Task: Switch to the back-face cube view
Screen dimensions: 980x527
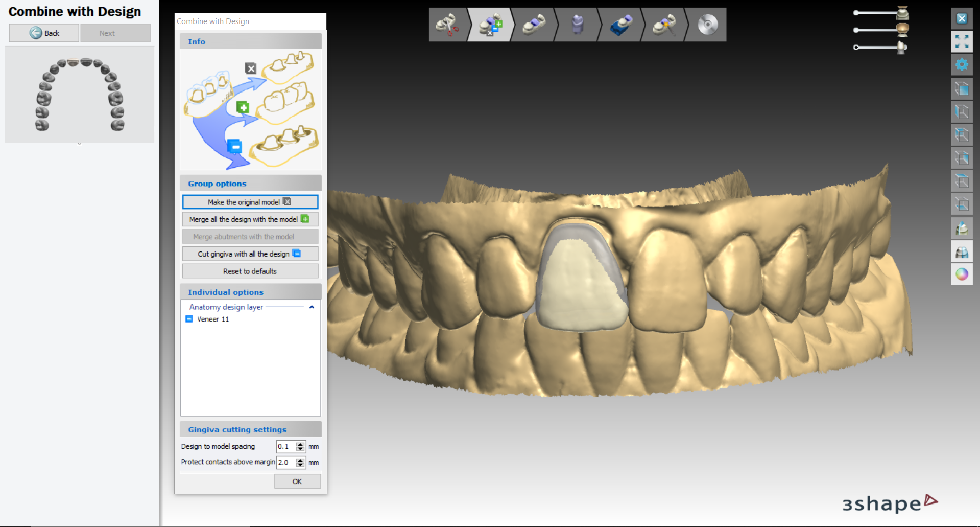Action: click(962, 135)
